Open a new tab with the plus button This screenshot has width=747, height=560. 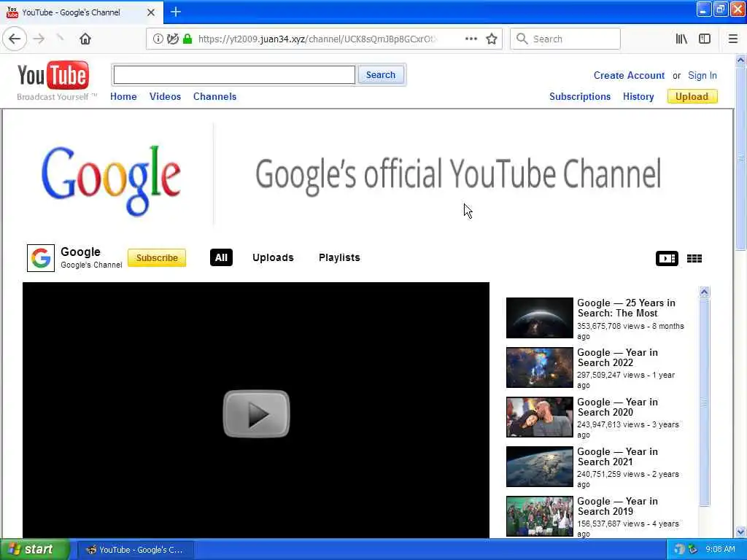pos(176,12)
